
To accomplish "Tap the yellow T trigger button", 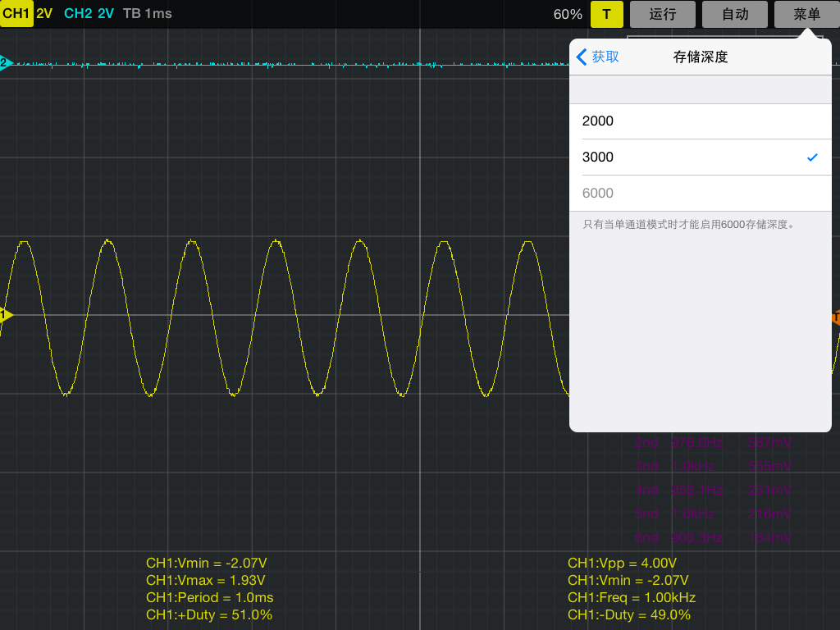I will (x=606, y=14).
